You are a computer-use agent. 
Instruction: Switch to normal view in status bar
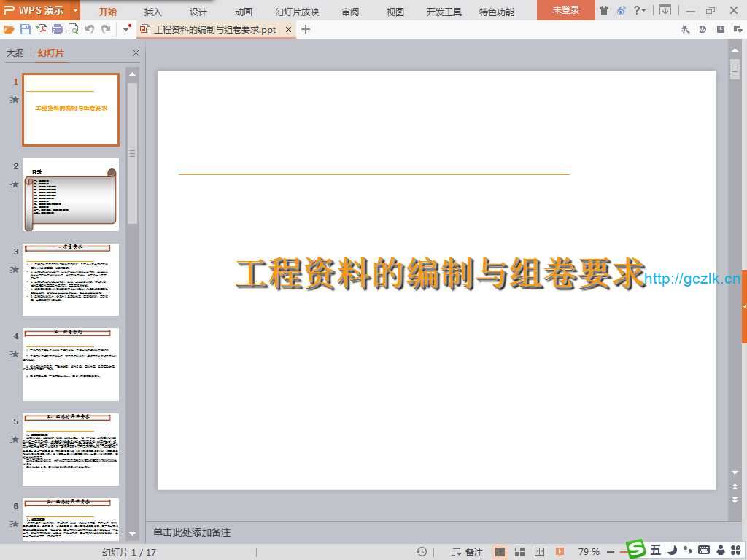500,552
